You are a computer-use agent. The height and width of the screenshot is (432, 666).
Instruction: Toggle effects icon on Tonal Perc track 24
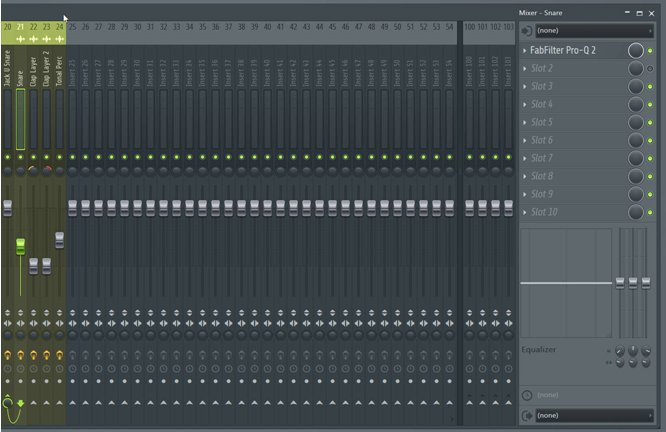click(x=59, y=355)
